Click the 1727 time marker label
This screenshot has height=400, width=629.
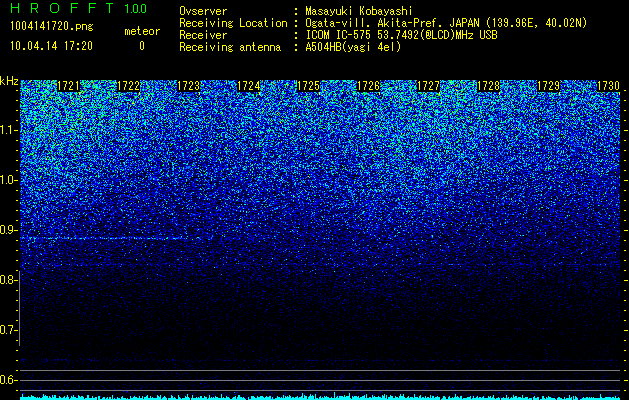coord(428,86)
